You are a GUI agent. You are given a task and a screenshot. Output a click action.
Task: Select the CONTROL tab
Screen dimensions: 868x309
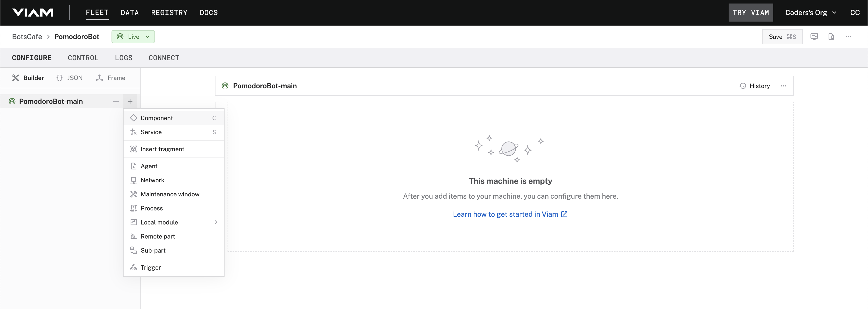83,57
